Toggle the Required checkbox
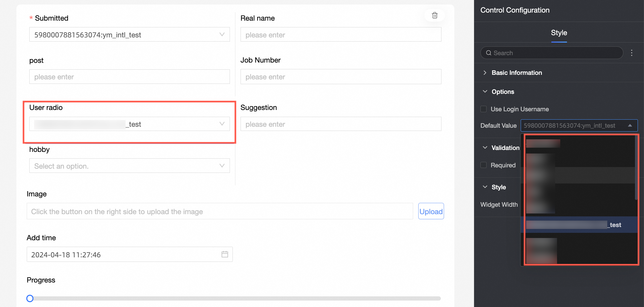 483,165
